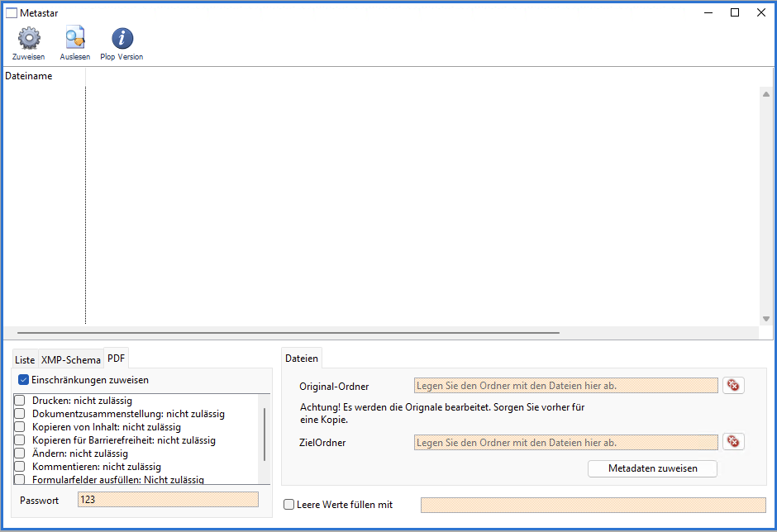Viewport: 777px width, 532px height.
Task: Open Plop Version info icon
Action: 122,39
